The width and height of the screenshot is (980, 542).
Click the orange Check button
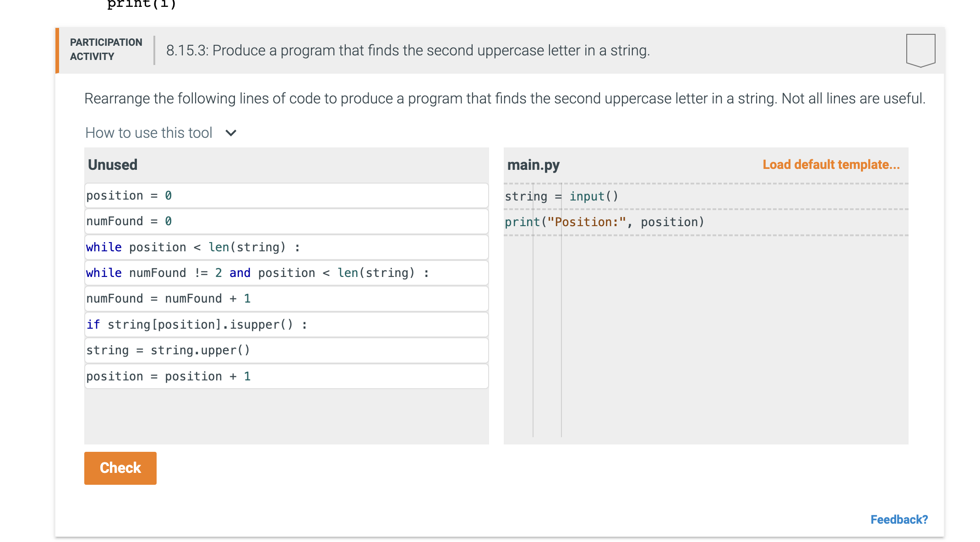120,468
